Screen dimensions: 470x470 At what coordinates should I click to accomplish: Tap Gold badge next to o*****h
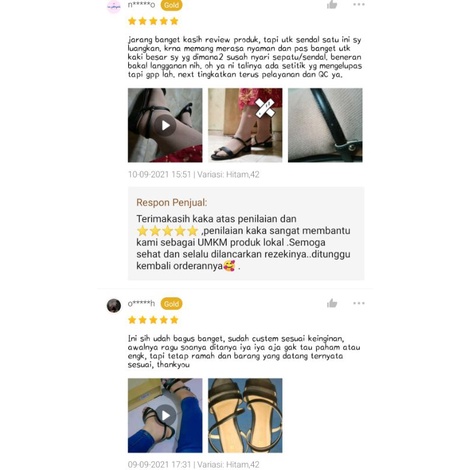[x=171, y=304]
